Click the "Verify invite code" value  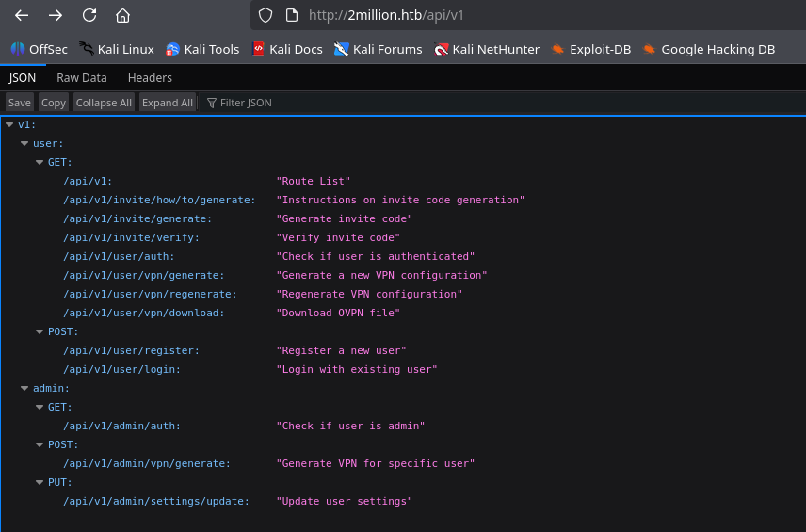pos(338,237)
